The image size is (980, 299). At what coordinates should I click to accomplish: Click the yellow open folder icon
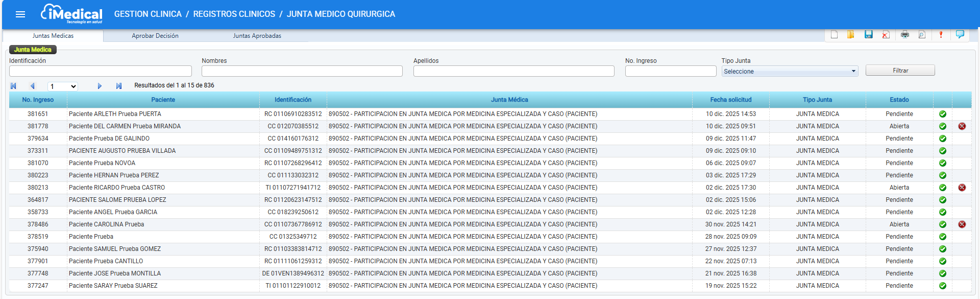[851, 35]
